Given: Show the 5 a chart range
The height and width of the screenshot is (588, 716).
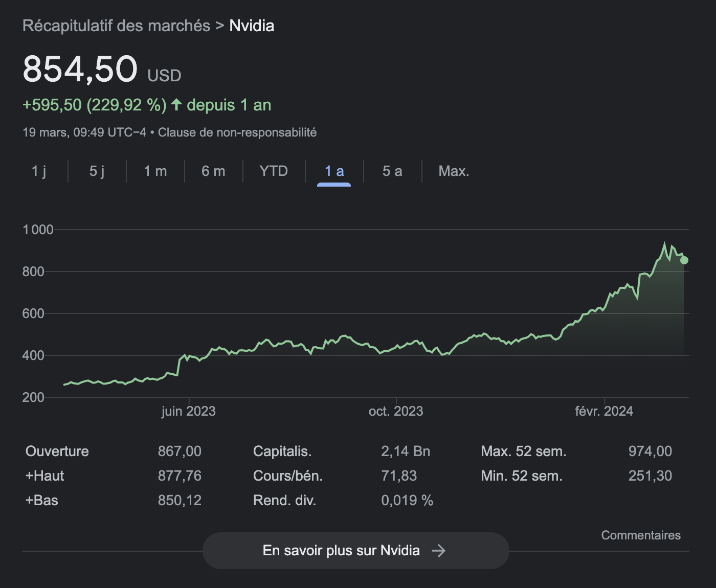Looking at the screenshot, I should (392, 171).
